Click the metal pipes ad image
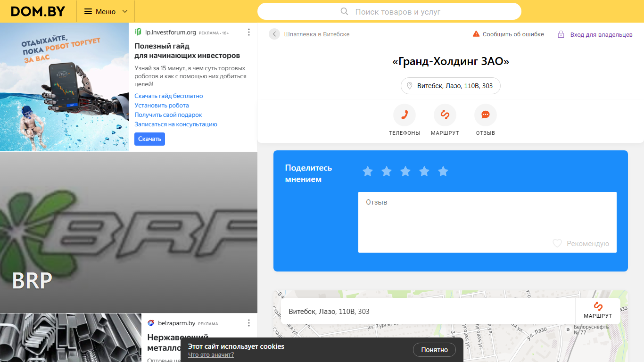644x362 pixels. [71, 337]
